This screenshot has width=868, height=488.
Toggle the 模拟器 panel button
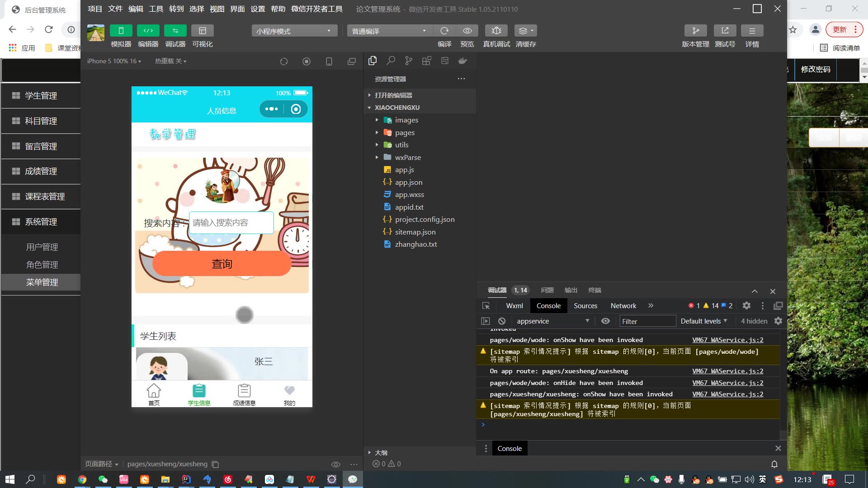[x=121, y=31]
